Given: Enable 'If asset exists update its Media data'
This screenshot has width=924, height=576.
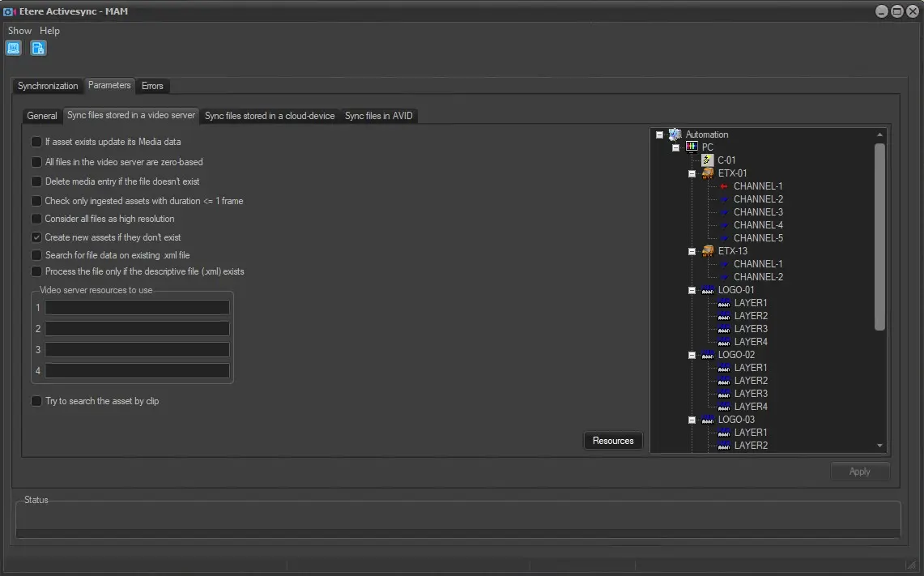Looking at the screenshot, I should (36, 142).
